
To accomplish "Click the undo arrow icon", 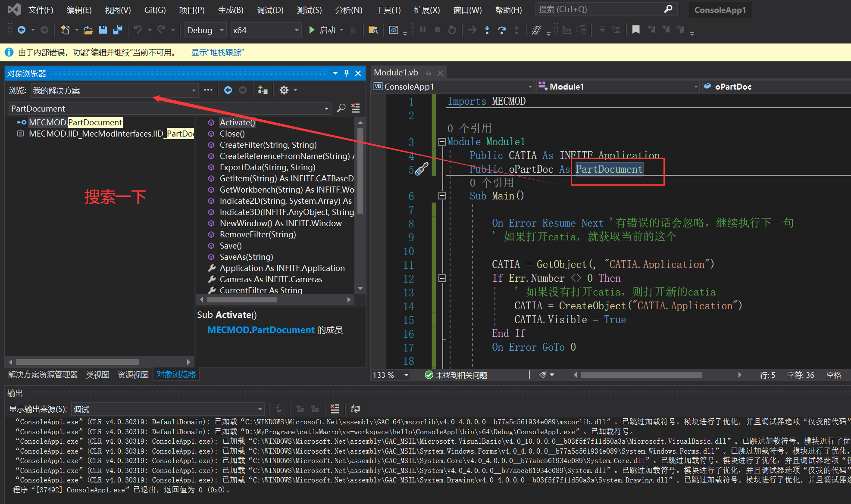I will click(x=138, y=30).
